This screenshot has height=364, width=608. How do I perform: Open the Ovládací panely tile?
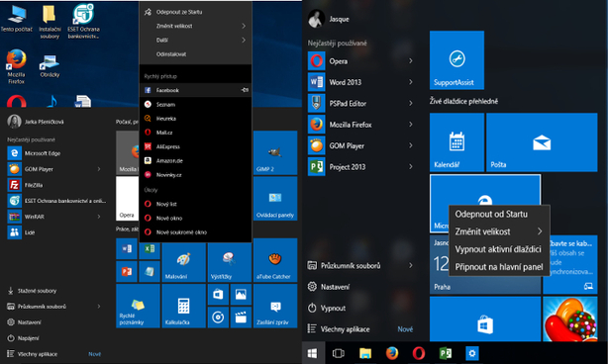(x=275, y=199)
